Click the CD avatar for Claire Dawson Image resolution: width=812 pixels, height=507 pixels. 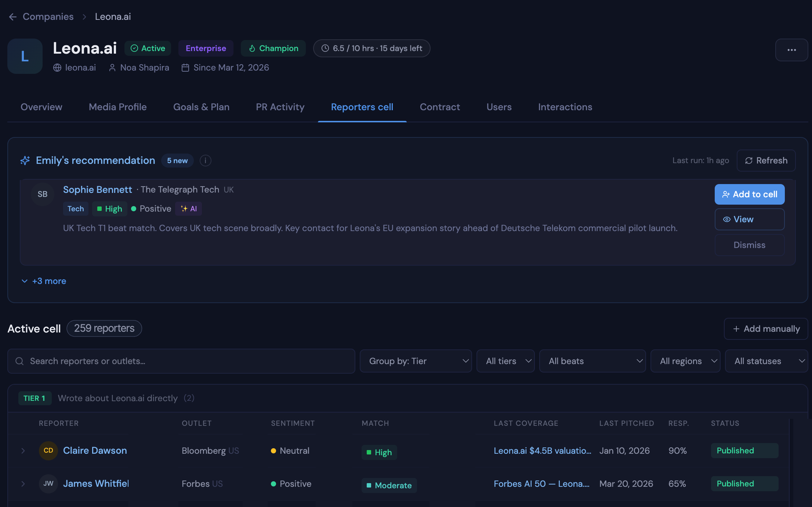[48, 450]
